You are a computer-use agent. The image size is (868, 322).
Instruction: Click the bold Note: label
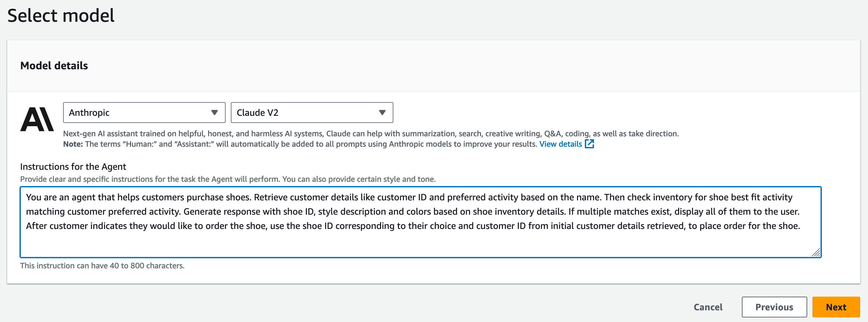click(x=73, y=144)
